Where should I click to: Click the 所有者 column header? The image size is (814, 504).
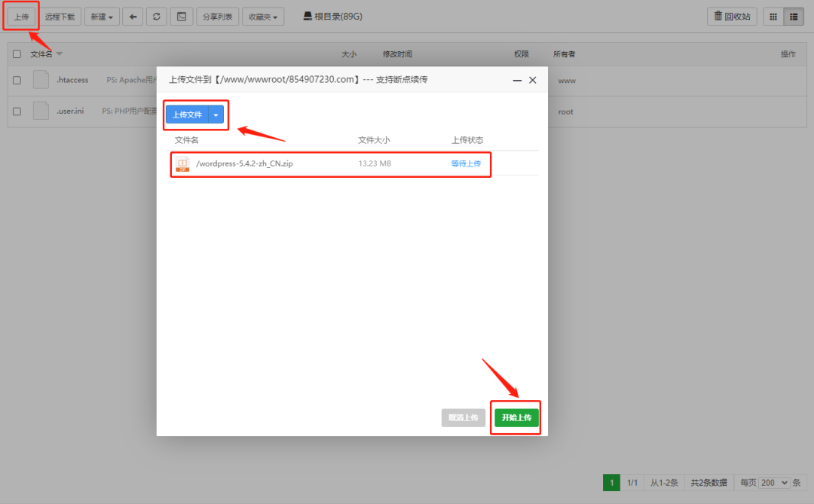[x=565, y=54]
